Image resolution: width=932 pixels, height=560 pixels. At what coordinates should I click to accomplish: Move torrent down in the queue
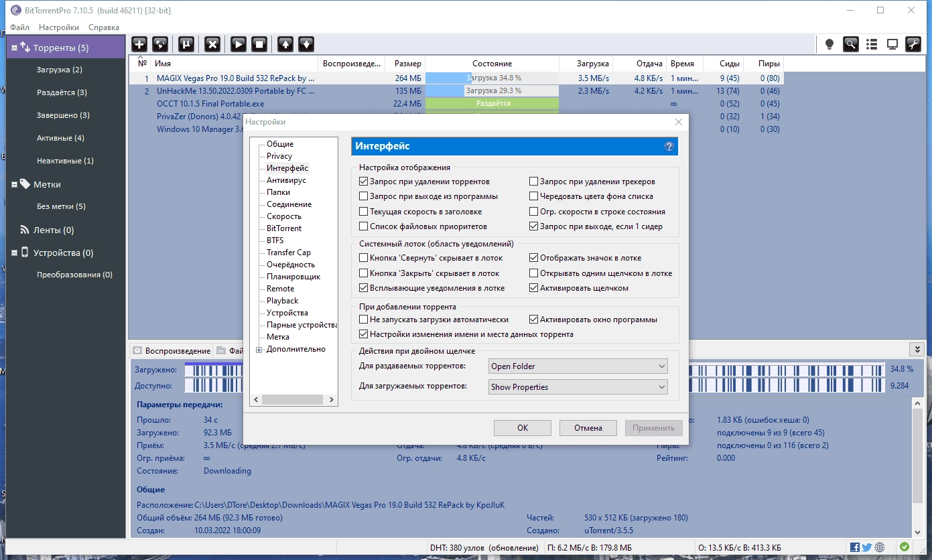point(306,44)
